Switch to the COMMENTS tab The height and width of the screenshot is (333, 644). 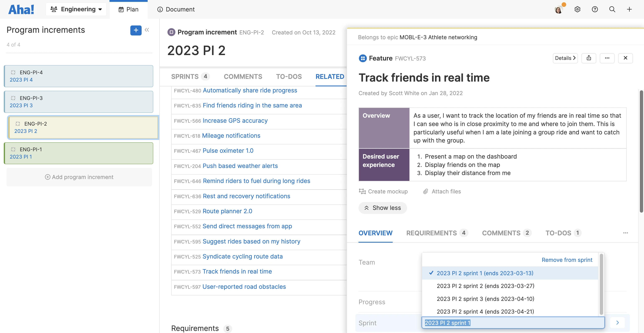(243, 77)
